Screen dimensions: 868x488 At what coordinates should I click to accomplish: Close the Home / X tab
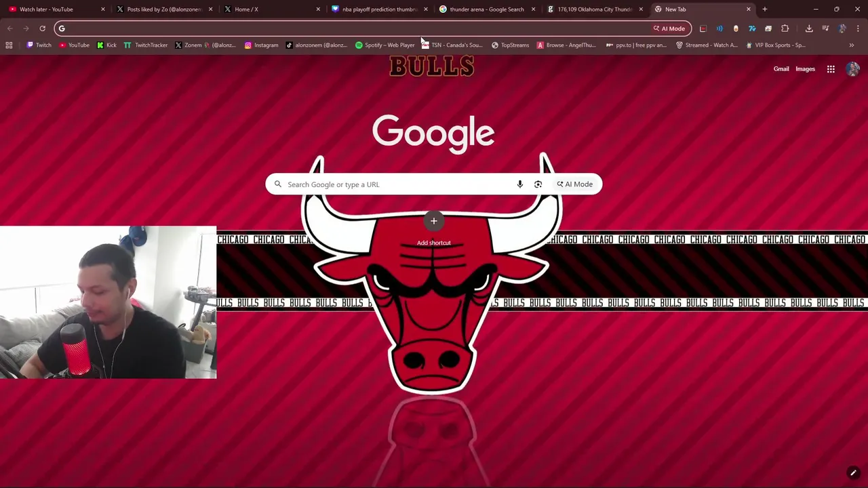pos(318,9)
